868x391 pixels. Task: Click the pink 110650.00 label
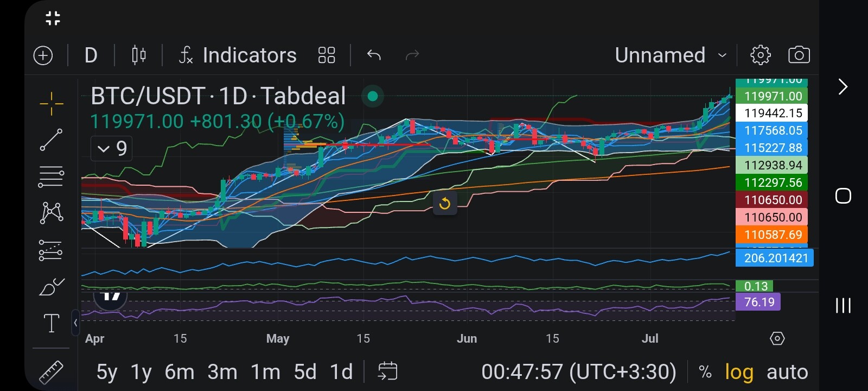click(x=772, y=217)
